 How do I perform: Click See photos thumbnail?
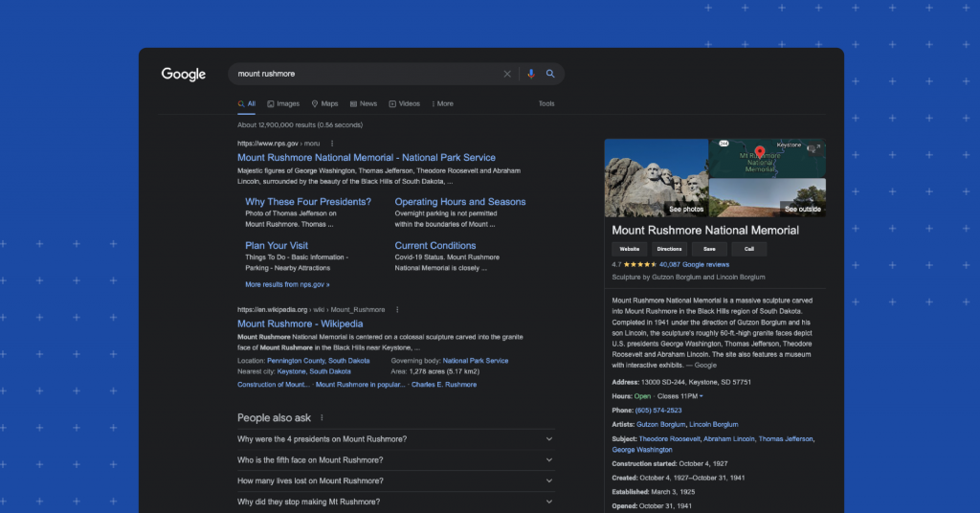[x=657, y=178]
